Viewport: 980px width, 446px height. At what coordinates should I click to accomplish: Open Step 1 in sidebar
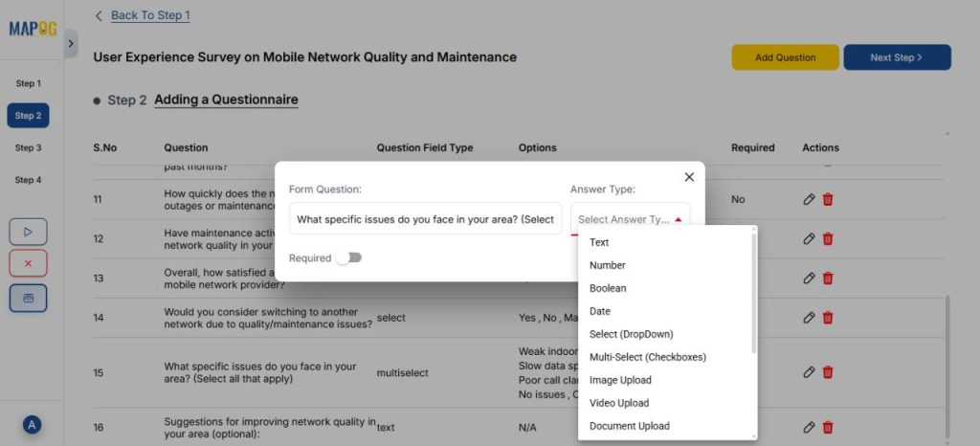(28, 83)
